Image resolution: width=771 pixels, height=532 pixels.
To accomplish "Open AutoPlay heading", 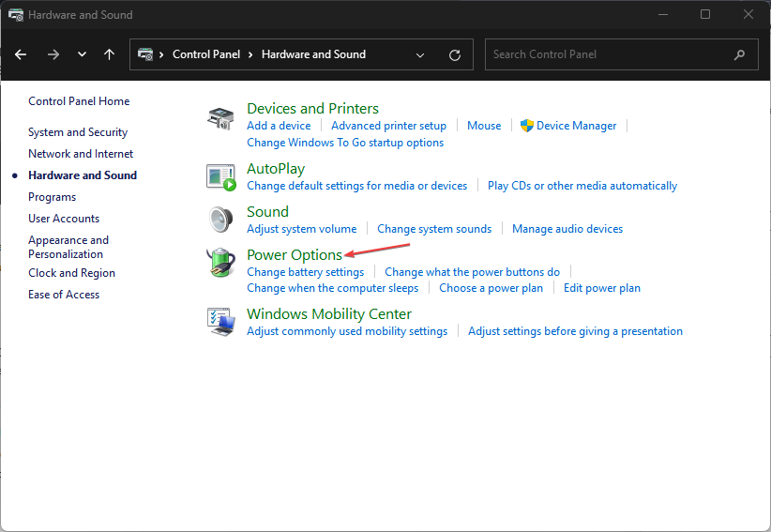I will [x=276, y=169].
